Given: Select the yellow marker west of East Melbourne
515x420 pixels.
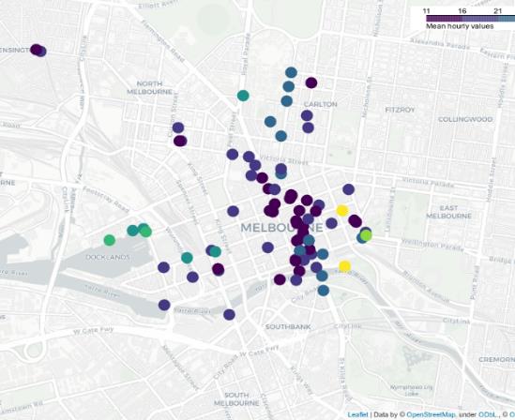Looking at the screenshot, I should (342, 210).
